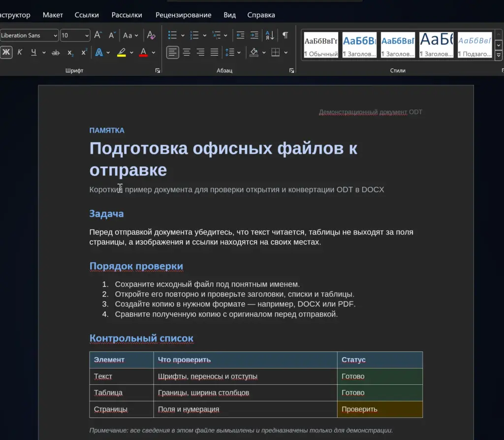Open the Вид tab
The width and height of the screenshot is (504, 440).
click(x=229, y=15)
